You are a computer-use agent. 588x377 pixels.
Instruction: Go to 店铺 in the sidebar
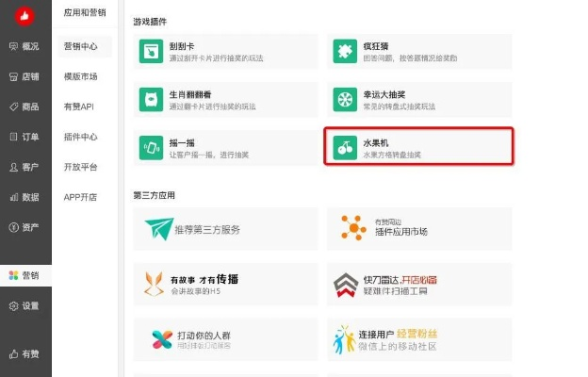tap(24, 77)
